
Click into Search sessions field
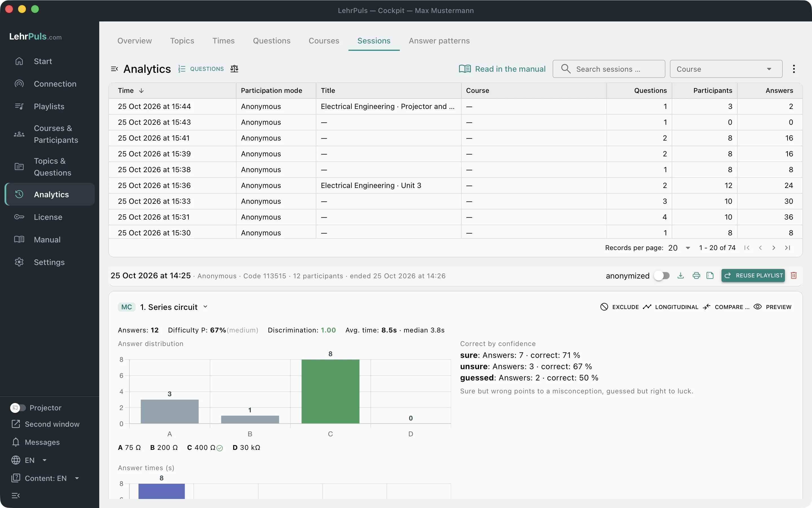pos(609,69)
